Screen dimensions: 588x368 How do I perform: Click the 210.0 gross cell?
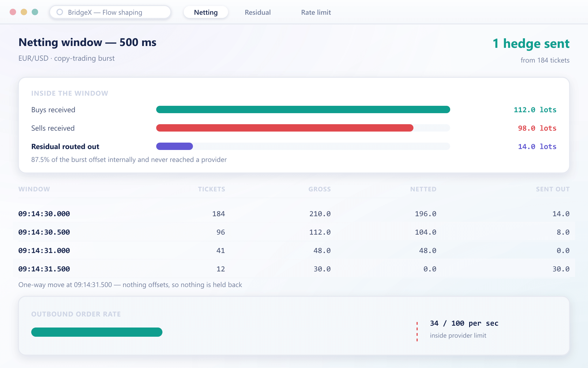pos(320,214)
